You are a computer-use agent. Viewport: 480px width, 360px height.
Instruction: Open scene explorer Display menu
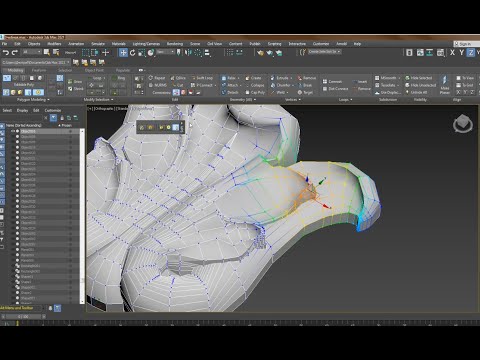pos(22,110)
